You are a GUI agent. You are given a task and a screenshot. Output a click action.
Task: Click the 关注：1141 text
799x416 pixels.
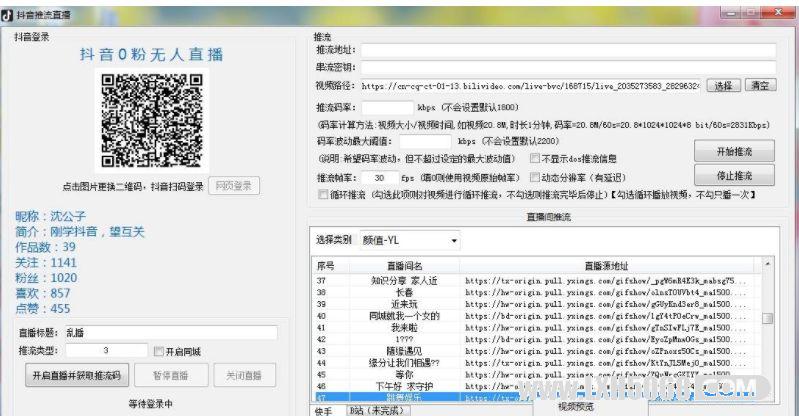coord(46,263)
